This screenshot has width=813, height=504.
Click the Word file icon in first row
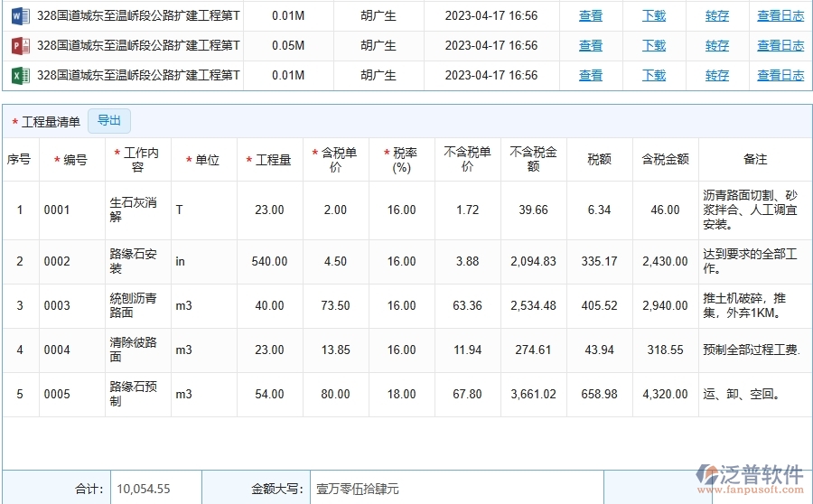pos(20,15)
